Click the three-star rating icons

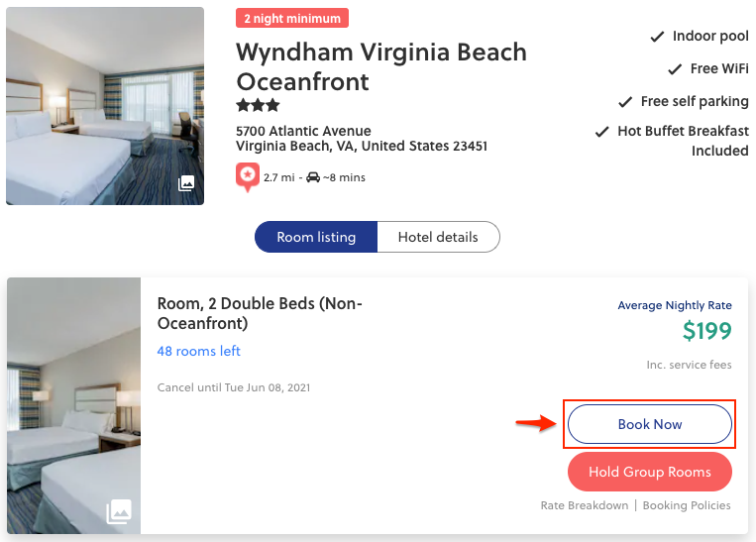click(258, 105)
